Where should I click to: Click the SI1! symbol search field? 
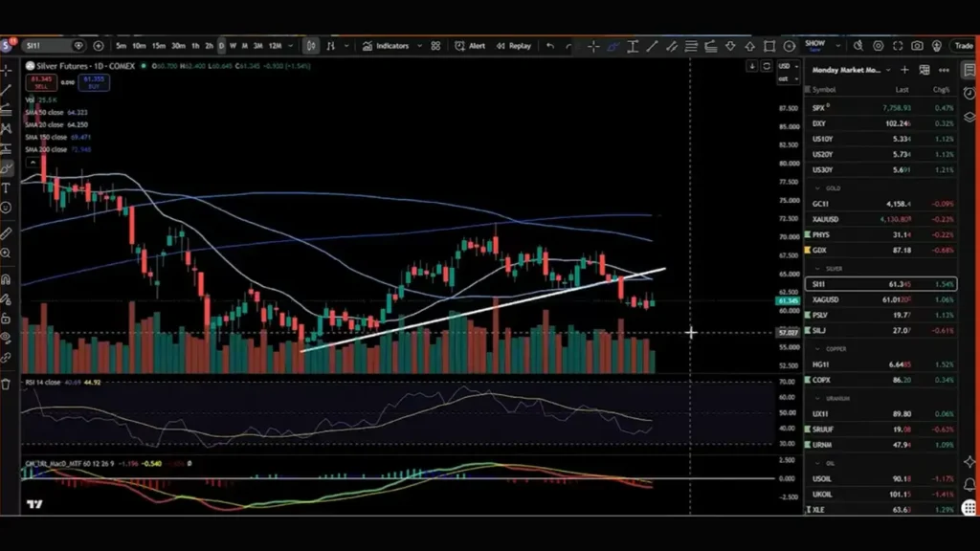pos(48,46)
